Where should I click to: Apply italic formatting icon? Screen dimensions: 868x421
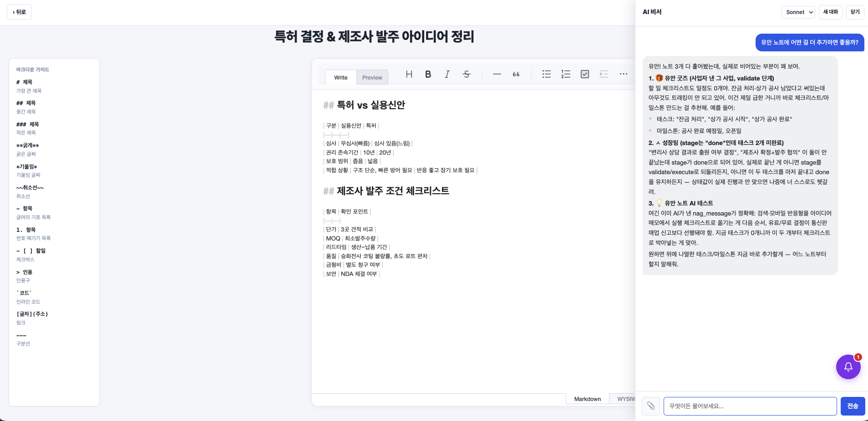[x=447, y=74]
